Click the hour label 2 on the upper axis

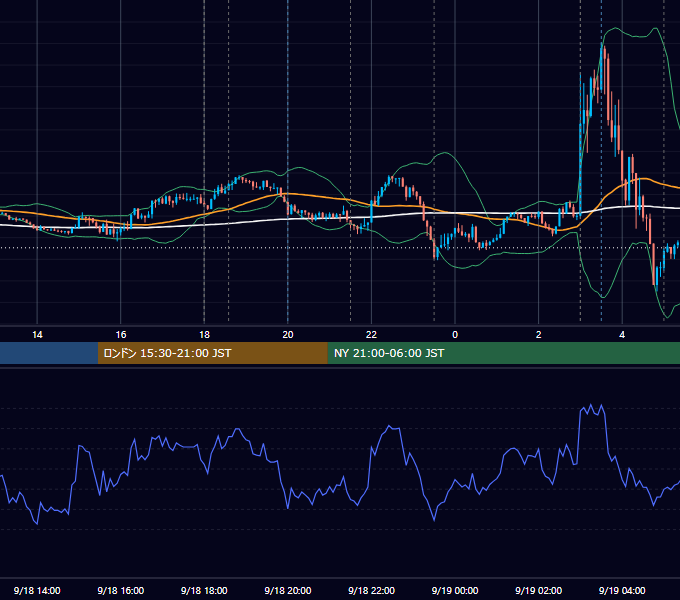click(x=539, y=335)
